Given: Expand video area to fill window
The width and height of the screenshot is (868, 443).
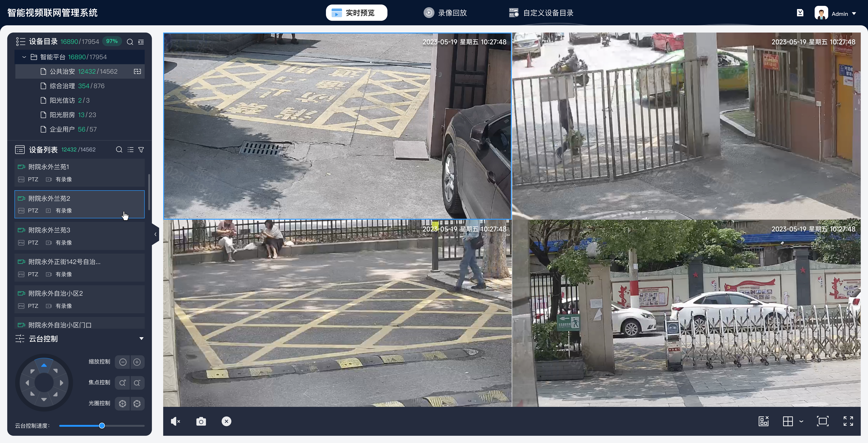Looking at the screenshot, I should (x=822, y=421).
